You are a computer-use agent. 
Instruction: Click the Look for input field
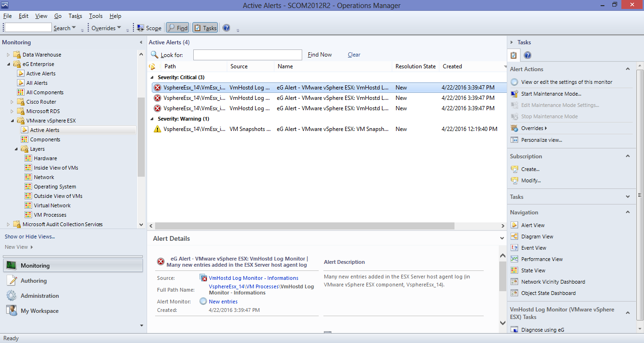click(x=248, y=55)
